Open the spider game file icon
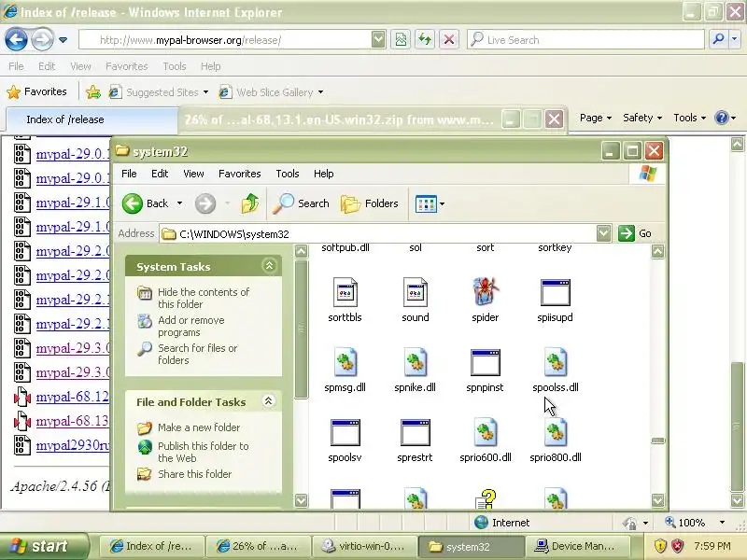The width and height of the screenshot is (747, 560). tap(485, 291)
